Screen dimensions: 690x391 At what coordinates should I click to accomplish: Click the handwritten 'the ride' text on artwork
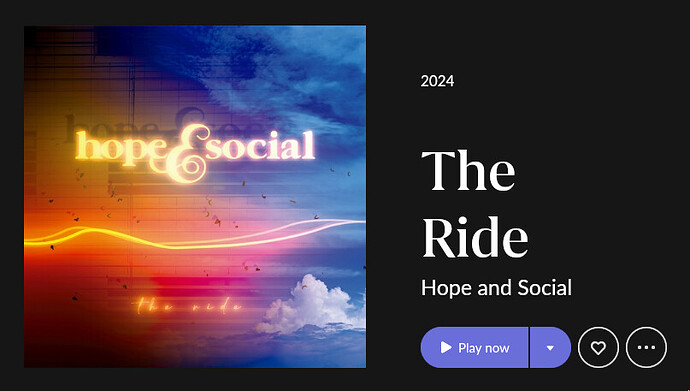(189, 306)
